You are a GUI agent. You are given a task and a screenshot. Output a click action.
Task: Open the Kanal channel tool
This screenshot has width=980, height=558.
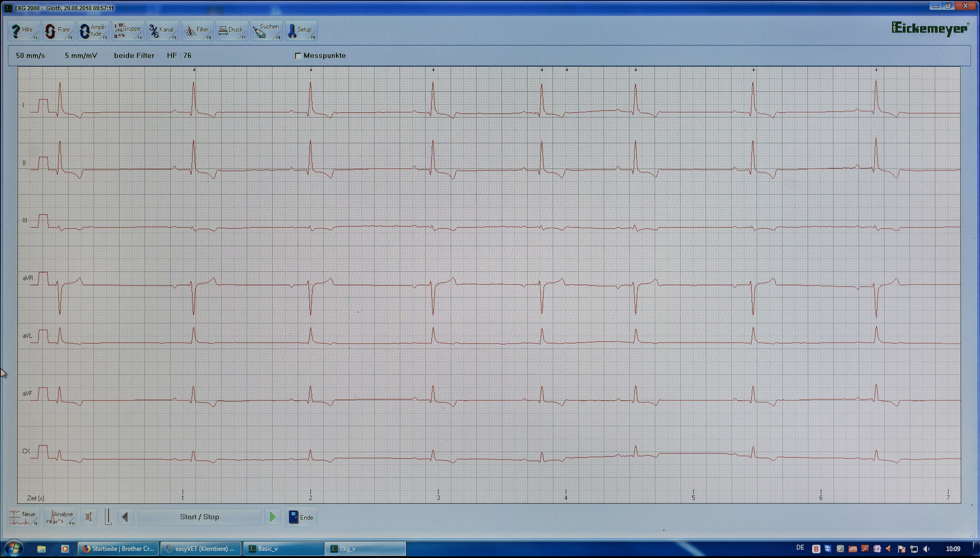point(162,31)
